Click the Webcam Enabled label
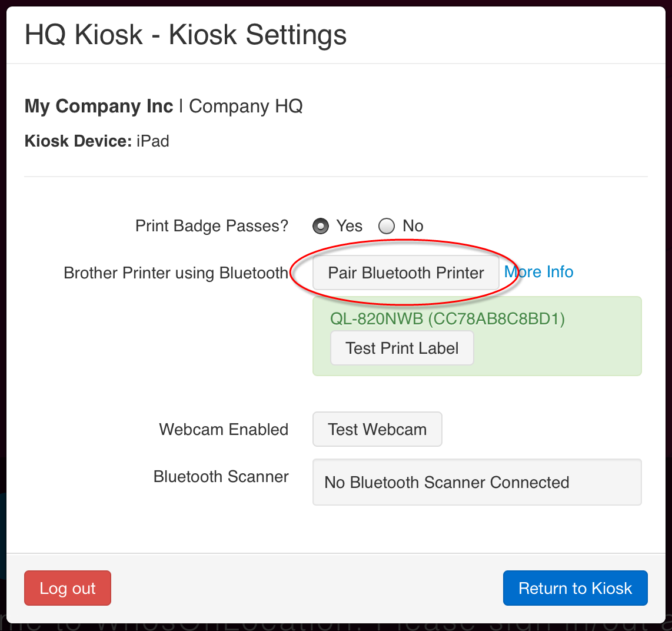Image resolution: width=672 pixels, height=631 pixels. [224, 430]
